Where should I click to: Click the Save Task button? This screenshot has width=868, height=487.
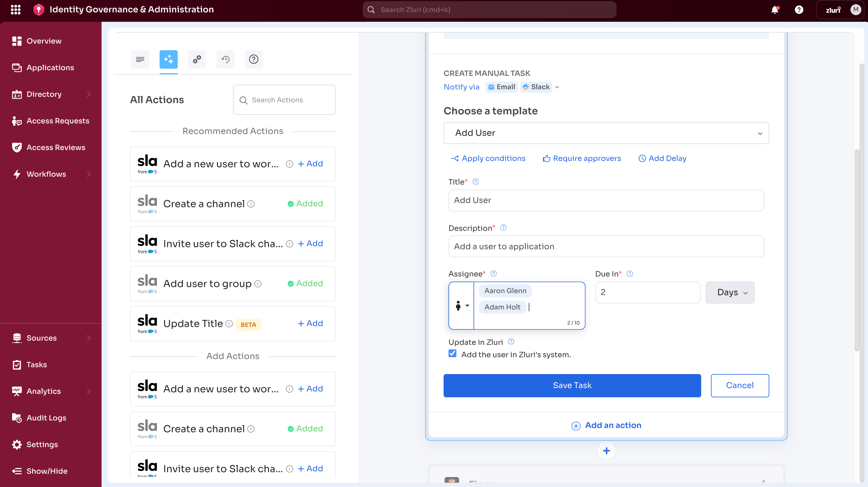pos(572,385)
